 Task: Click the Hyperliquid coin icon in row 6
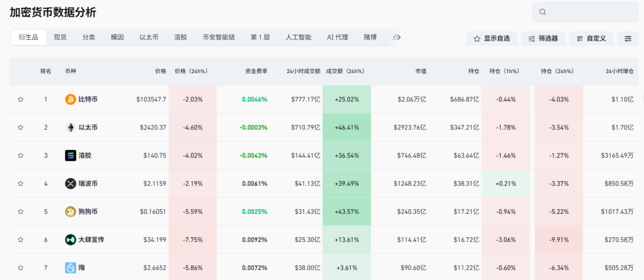[70, 239]
